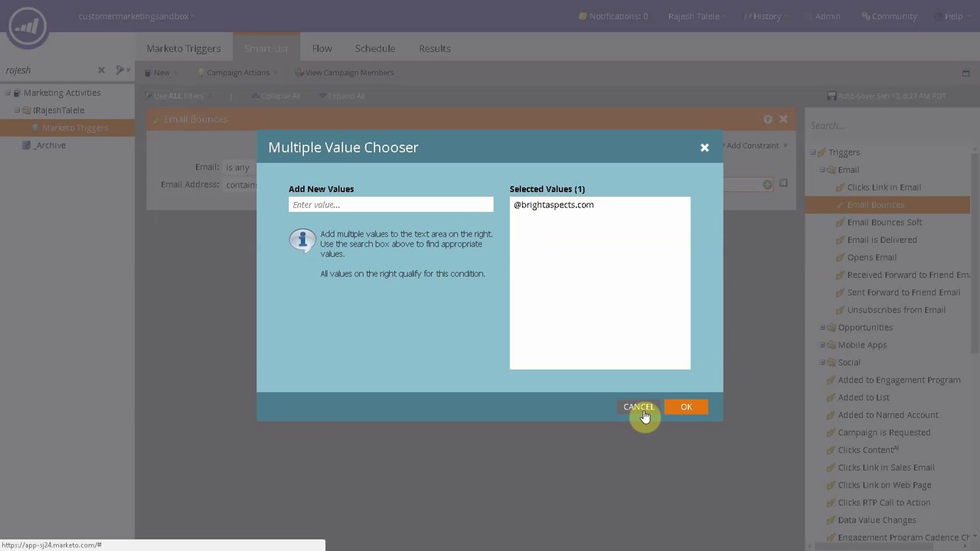Open the Help menu
The width and height of the screenshot is (980, 551).
954,16
